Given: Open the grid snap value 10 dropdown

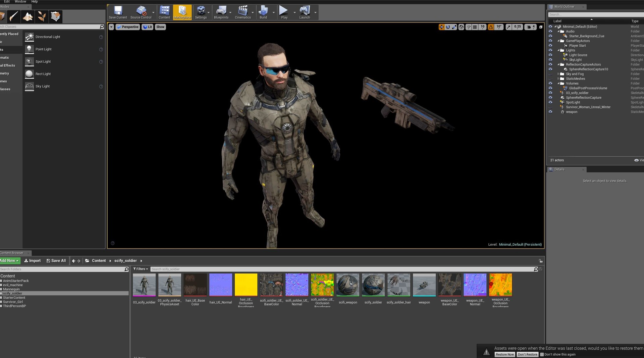Looking at the screenshot, I should (x=482, y=27).
